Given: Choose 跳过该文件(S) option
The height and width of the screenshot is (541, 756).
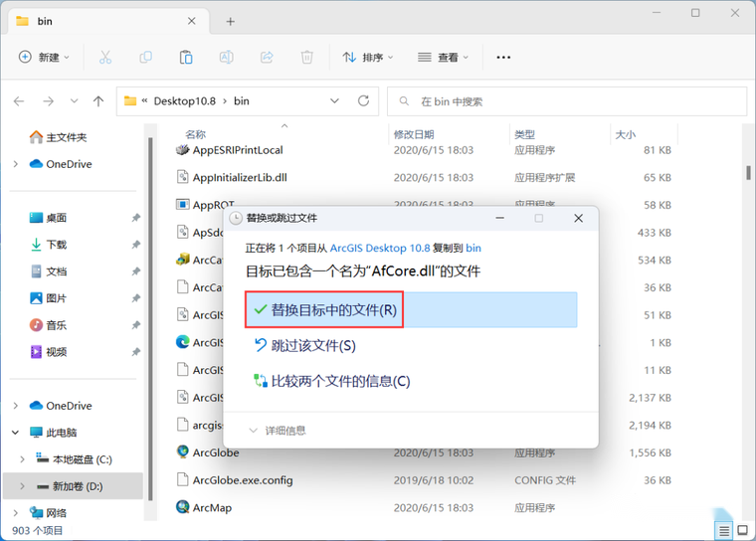Looking at the screenshot, I should click(304, 346).
